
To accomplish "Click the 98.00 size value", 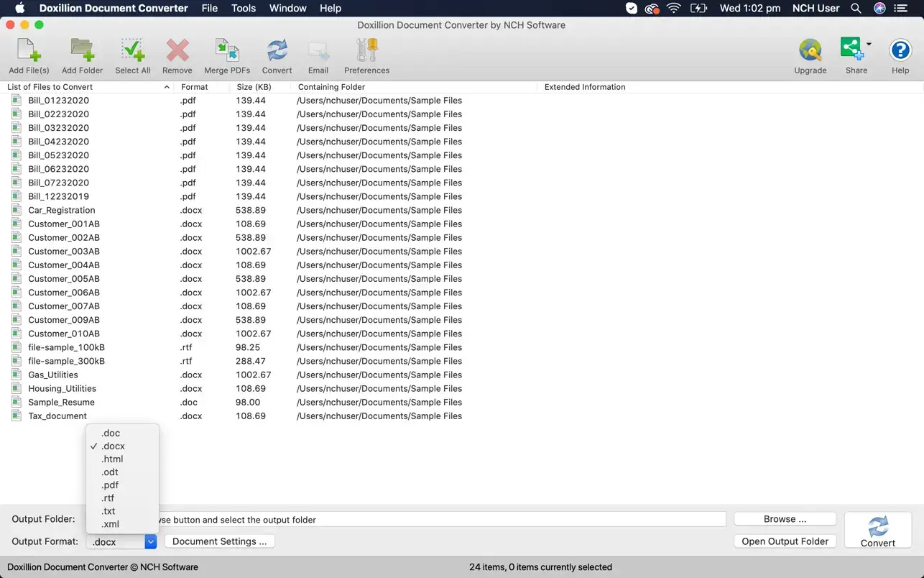I will click(x=248, y=402).
